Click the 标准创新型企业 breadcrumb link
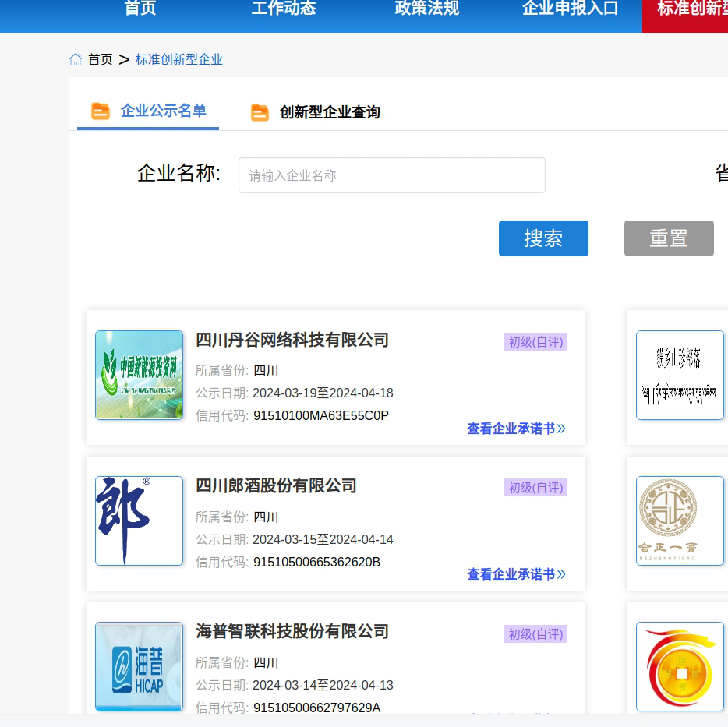 [178, 58]
